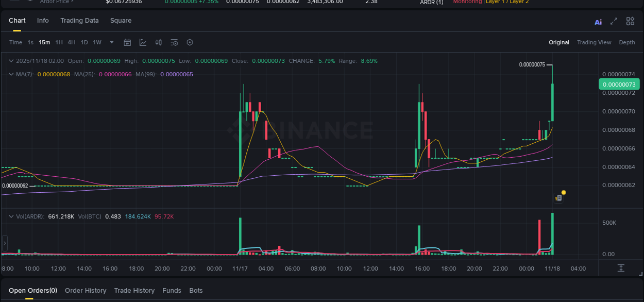The height and width of the screenshot is (302, 644).
Task: Switch to Trading View chart mode
Action: (594, 42)
